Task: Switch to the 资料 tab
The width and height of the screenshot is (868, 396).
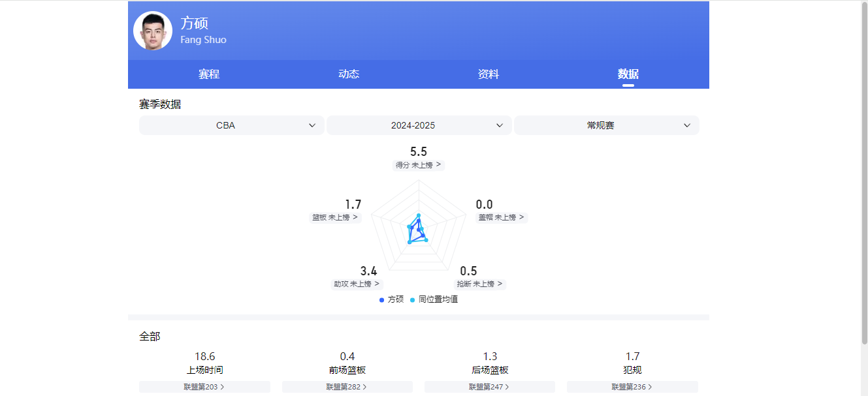Action: click(489, 74)
